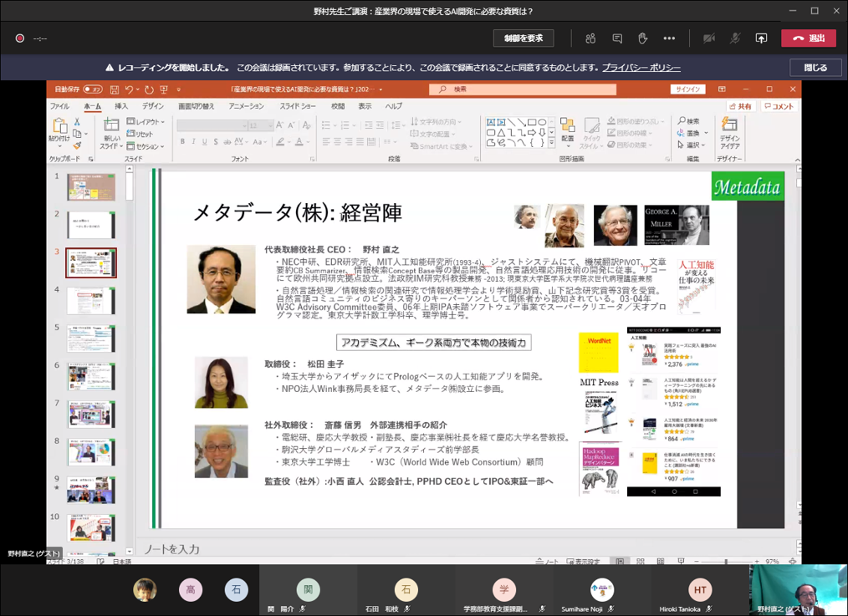The height and width of the screenshot is (616, 848).
Task: Click 制御を要求 request control button
Action: coord(523,38)
